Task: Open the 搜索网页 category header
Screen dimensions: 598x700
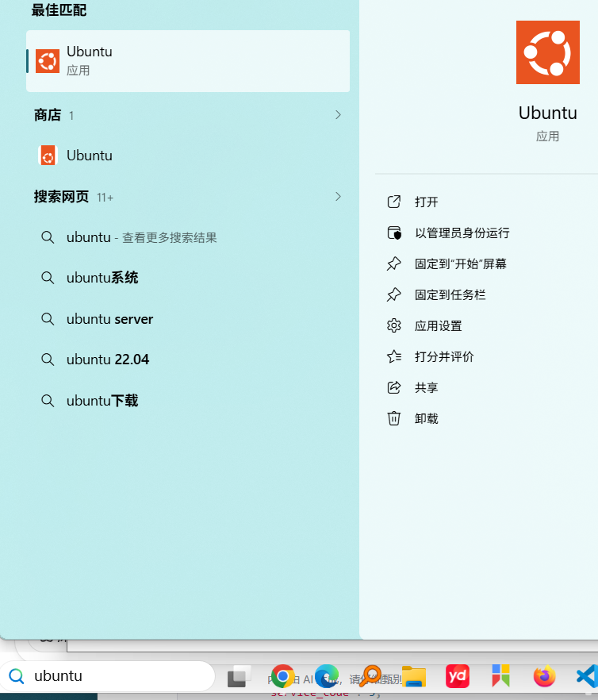Action: (62, 197)
